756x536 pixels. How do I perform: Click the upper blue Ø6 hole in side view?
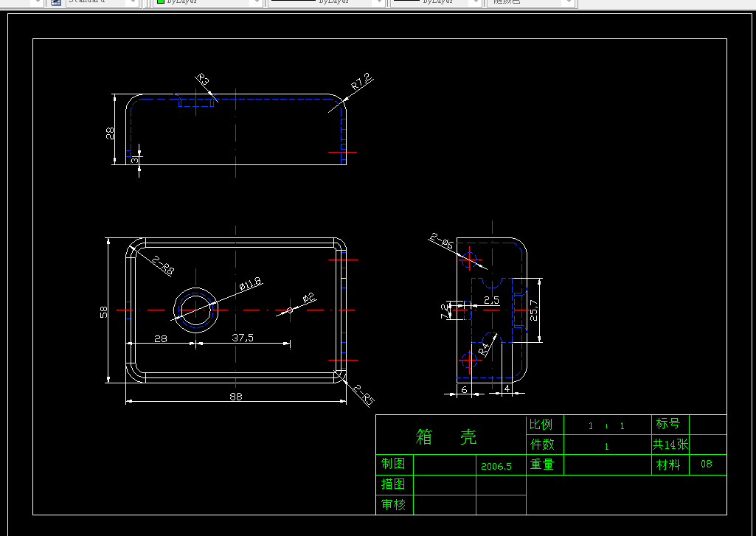point(470,260)
